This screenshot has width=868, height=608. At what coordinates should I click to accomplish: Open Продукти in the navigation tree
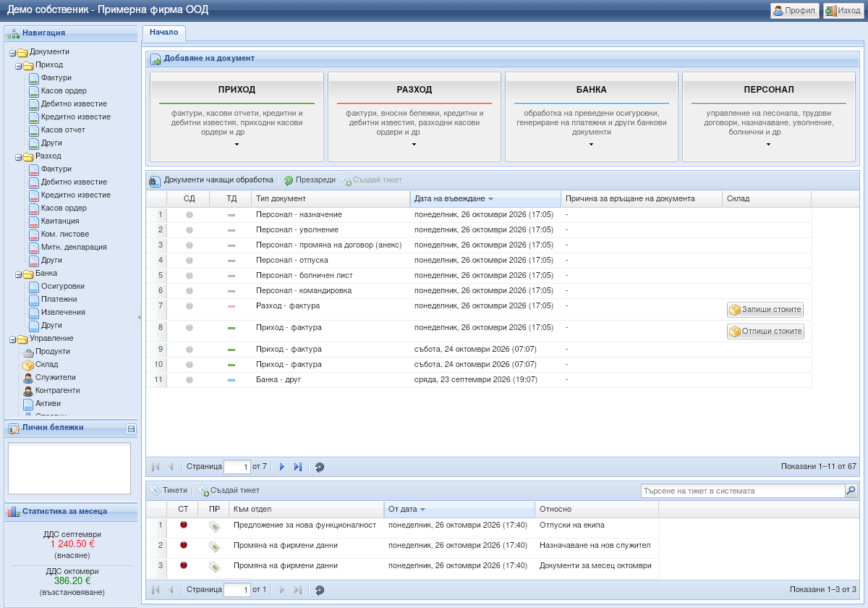pyautogui.click(x=53, y=351)
